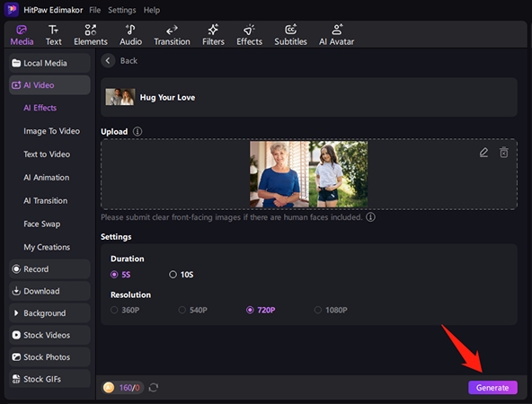The width and height of the screenshot is (532, 404).
Task: Select the Text tool icon
Action: point(53,30)
